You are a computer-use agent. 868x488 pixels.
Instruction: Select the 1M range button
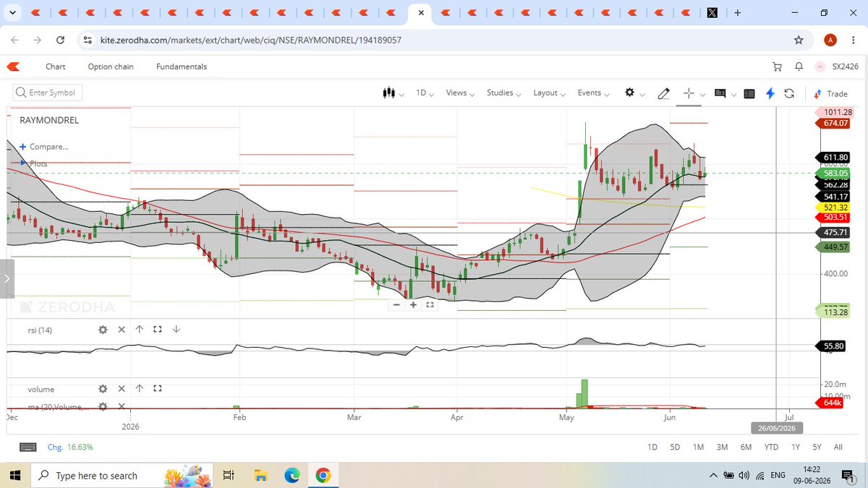click(698, 448)
